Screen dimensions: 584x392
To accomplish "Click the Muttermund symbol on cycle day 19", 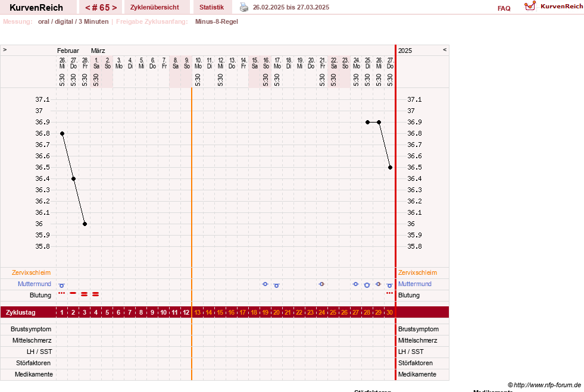I will (265, 284).
